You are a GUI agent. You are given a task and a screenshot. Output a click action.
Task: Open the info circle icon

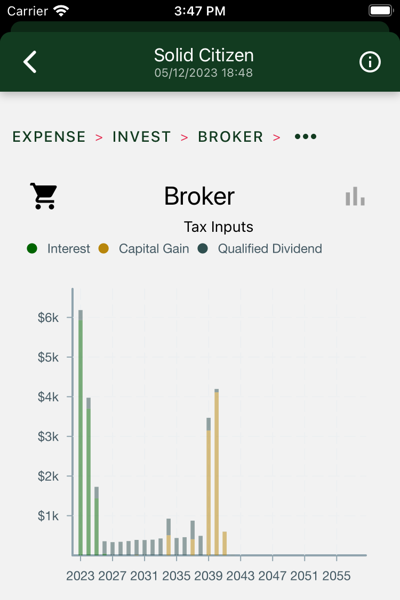370,62
